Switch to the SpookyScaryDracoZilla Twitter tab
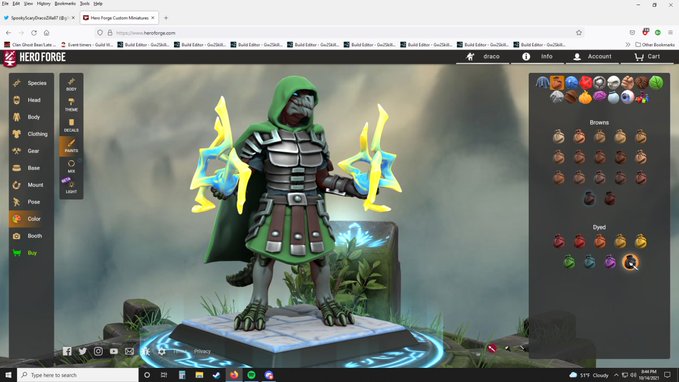This screenshot has height=382, width=679. tap(40, 18)
